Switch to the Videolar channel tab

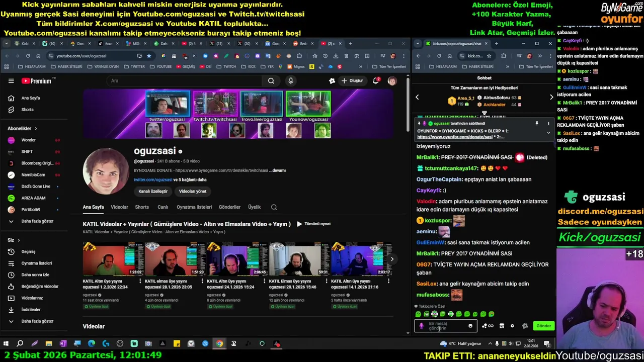(119, 207)
